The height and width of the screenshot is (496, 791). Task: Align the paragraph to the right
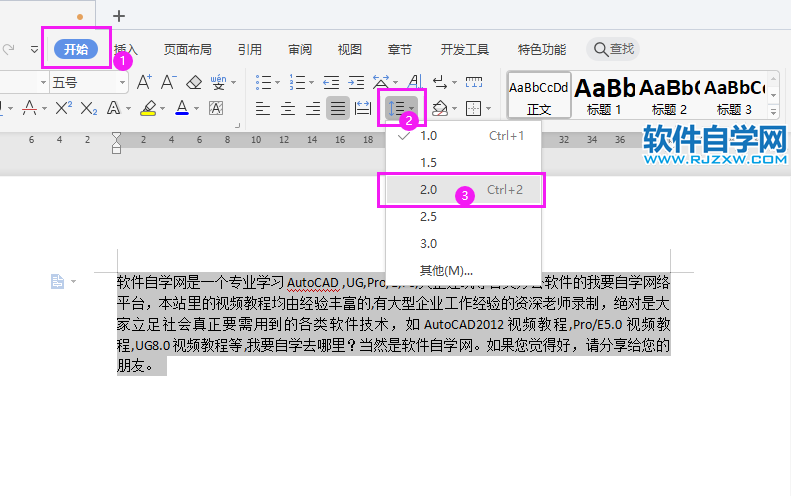point(313,108)
